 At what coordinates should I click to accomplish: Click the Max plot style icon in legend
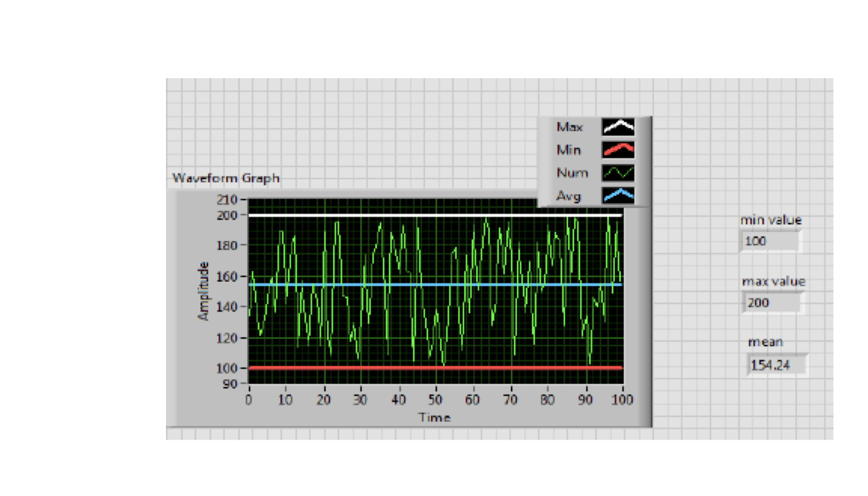pyautogui.click(x=617, y=127)
